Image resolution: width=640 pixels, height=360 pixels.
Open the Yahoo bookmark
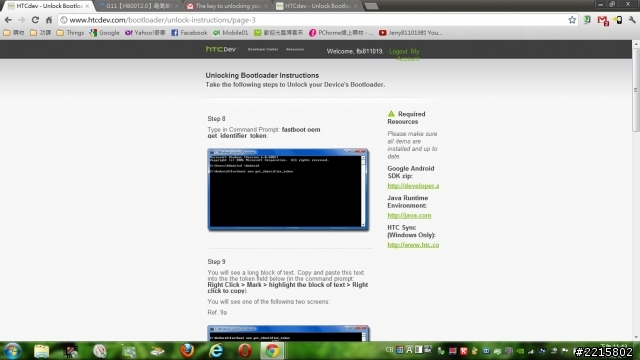click(145, 33)
